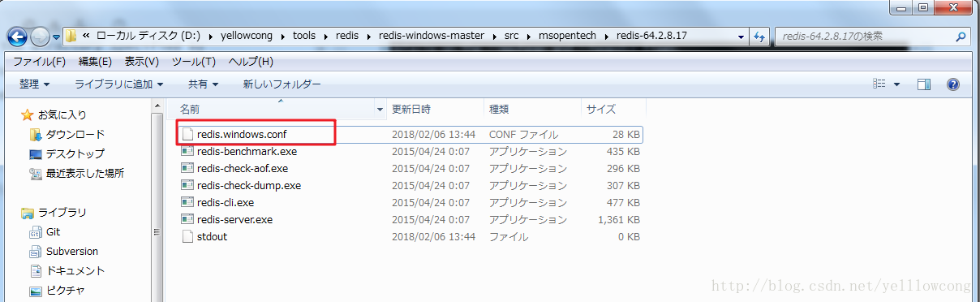980x302 pixels.
Task: Click the yellowcong breadcrumb segment
Action: (247, 37)
